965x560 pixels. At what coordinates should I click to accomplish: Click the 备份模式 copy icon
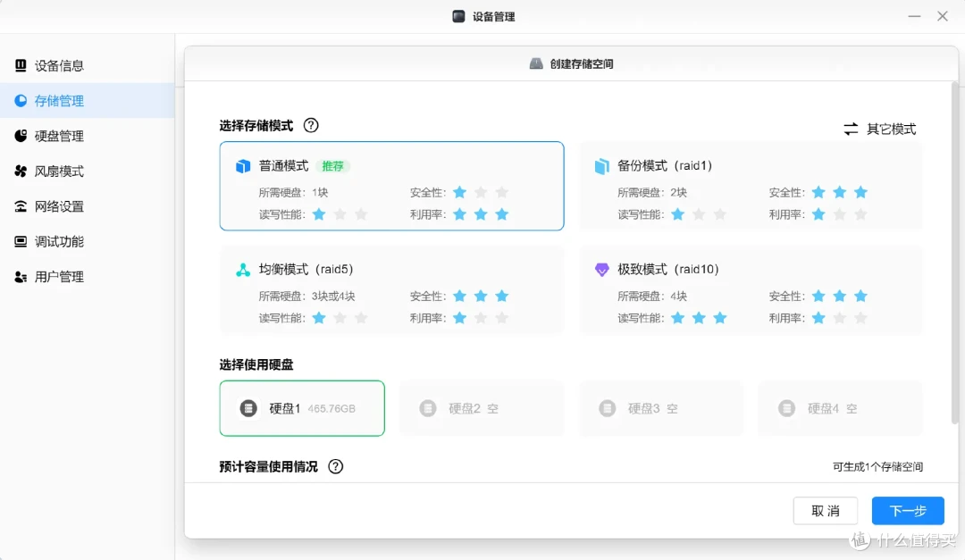click(x=602, y=166)
